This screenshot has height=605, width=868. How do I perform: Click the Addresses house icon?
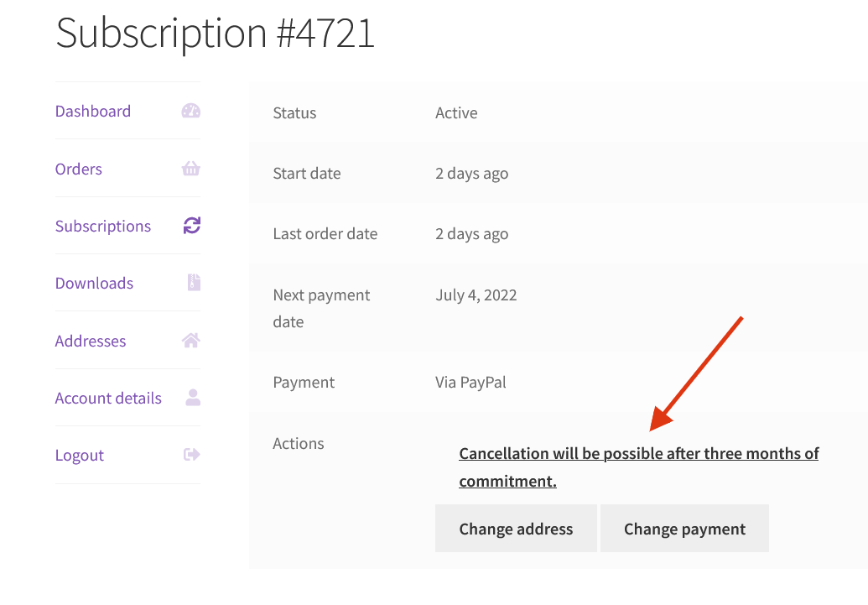[191, 341]
